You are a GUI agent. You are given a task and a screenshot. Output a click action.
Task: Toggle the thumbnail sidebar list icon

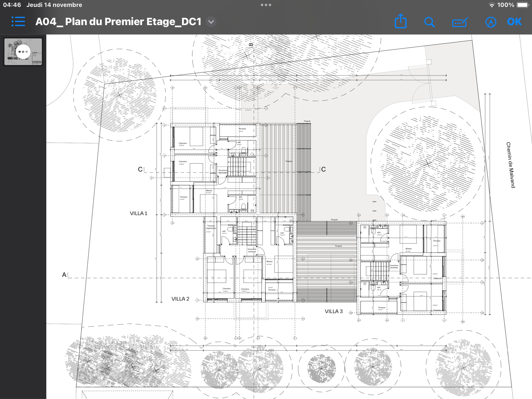point(18,22)
